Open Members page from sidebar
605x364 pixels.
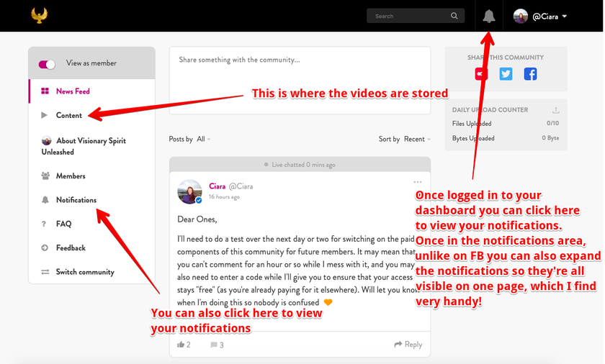[x=92, y=176]
